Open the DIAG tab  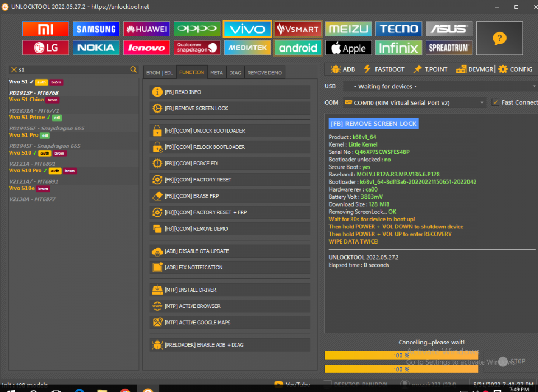235,73
